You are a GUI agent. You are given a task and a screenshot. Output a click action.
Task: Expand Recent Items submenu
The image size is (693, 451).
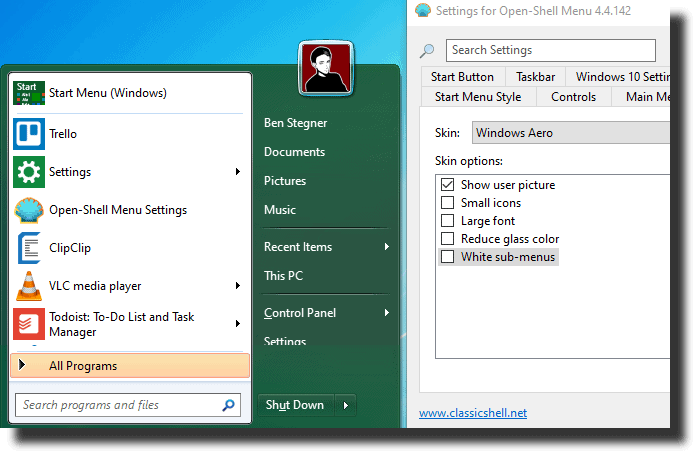tap(387, 247)
